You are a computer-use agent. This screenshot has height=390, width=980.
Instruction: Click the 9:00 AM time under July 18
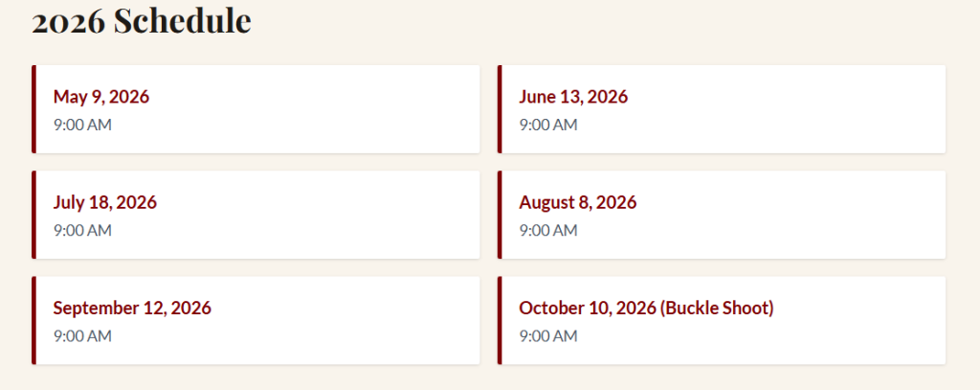(x=82, y=230)
